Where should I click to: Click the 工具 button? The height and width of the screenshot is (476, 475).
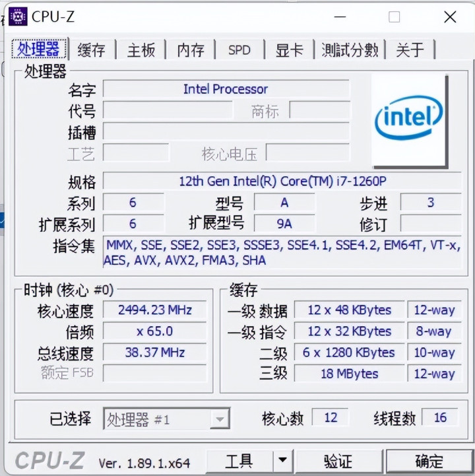click(x=239, y=461)
